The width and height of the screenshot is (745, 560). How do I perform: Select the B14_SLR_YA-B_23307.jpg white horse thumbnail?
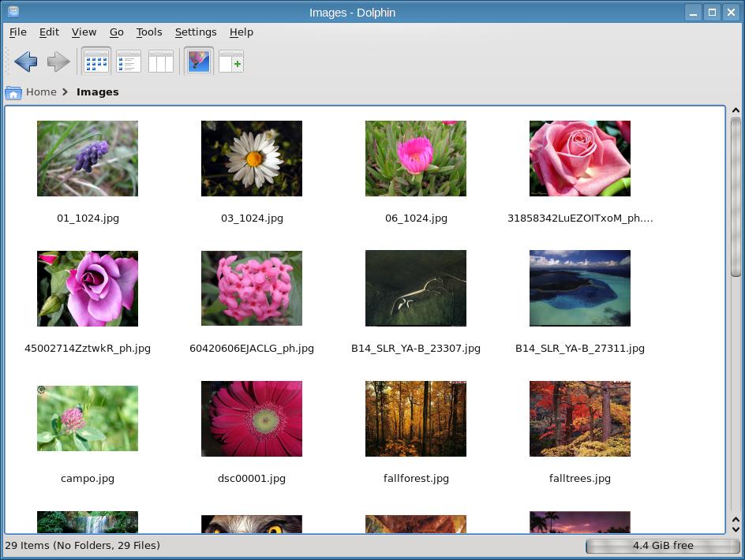pos(416,289)
